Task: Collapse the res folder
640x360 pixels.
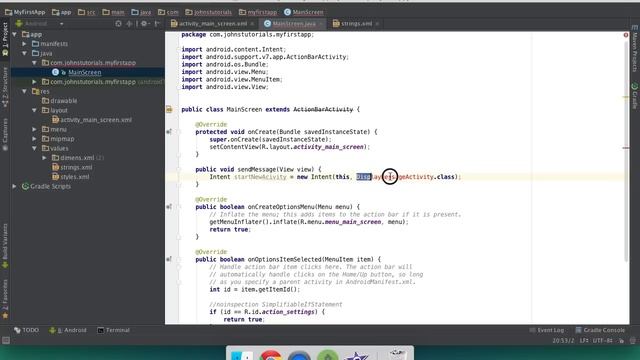Action: coord(25,91)
